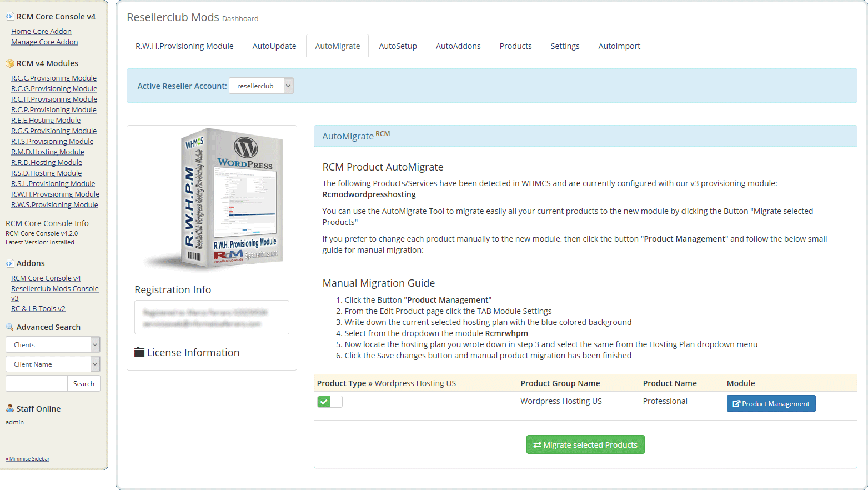Open the Client Name field dropdown
868x490 pixels.
pos(53,364)
